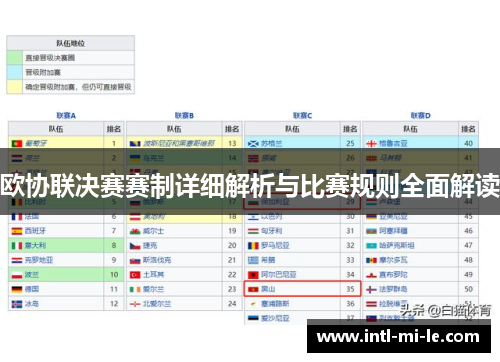The image size is (500, 362).
Task: Open the 联赛D heading link
Action: [x=421, y=116]
